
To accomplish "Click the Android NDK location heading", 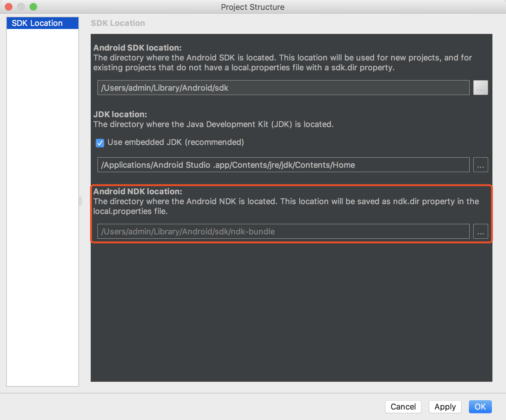I will point(138,191).
